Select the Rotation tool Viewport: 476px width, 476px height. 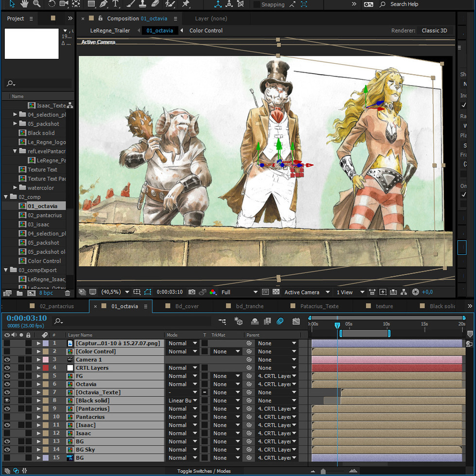click(52, 4)
